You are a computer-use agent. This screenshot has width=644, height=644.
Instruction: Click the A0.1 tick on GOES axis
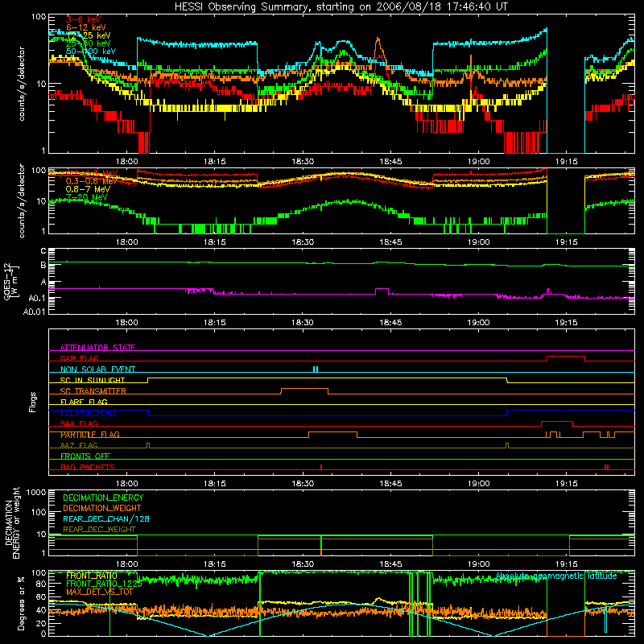pos(37,298)
